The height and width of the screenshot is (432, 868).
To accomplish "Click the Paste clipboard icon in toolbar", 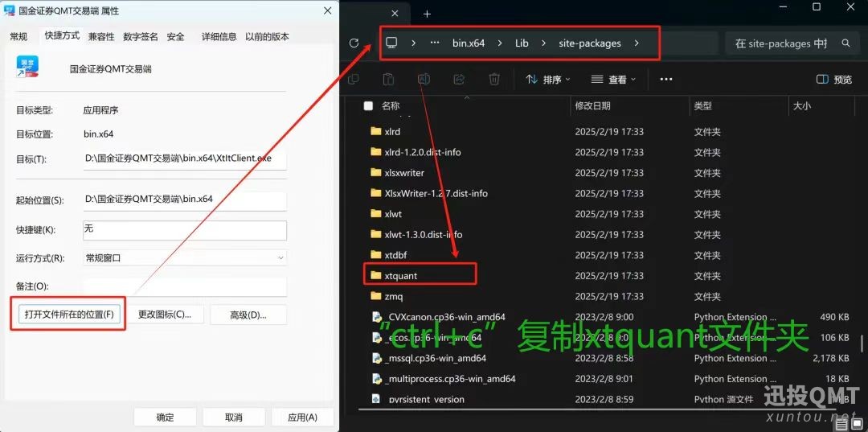I will click(x=389, y=80).
